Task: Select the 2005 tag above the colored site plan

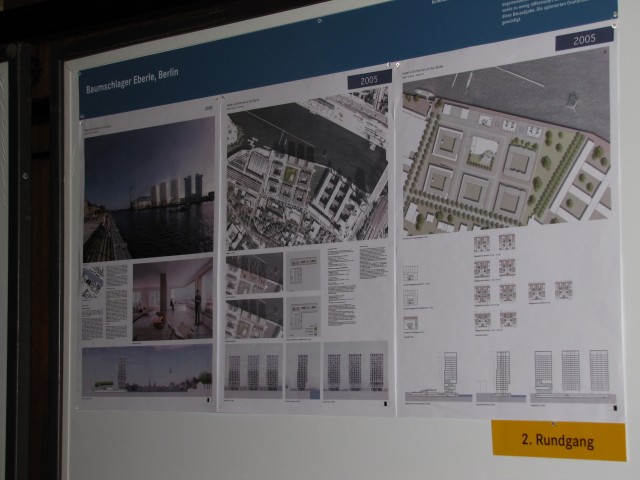Action: [583, 39]
